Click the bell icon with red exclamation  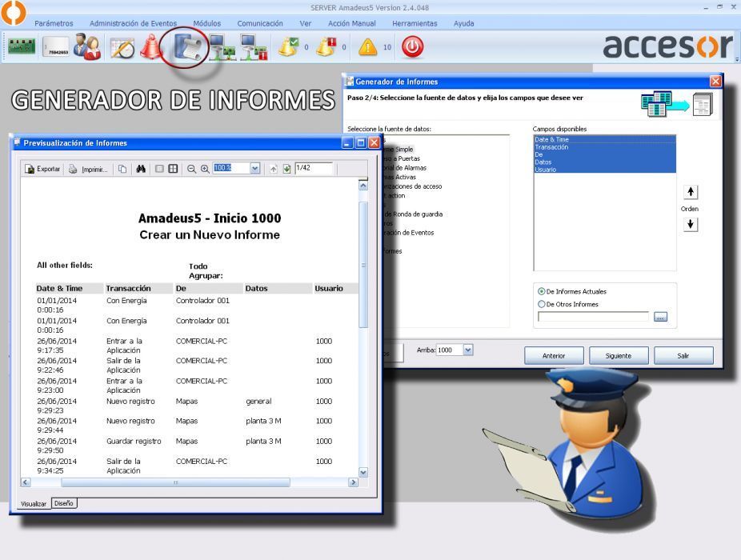pos(326,46)
